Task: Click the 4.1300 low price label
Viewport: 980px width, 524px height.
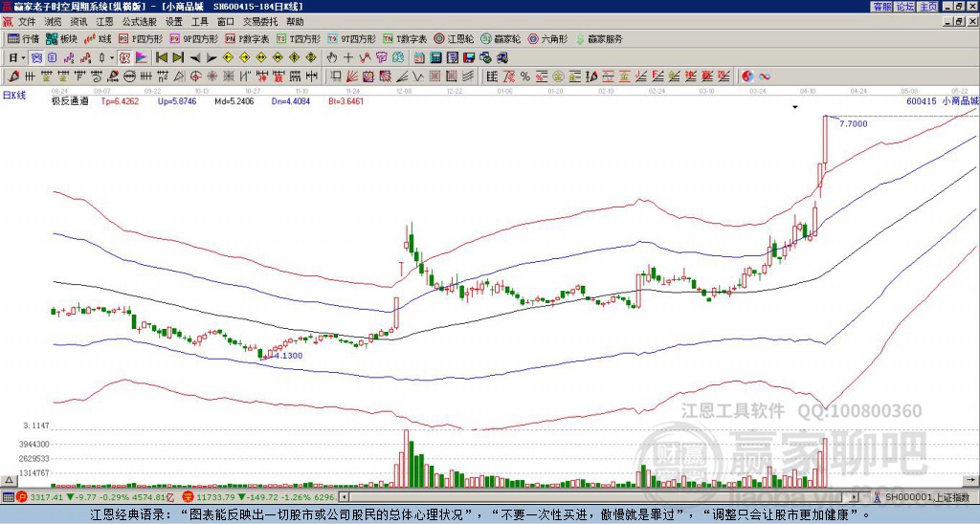Action: pos(288,356)
